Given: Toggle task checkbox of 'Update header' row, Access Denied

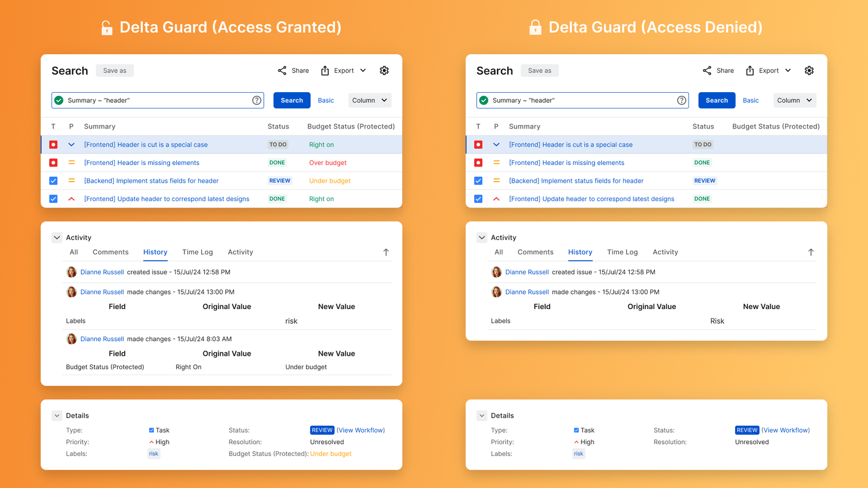Looking at the screenshot, I should point(478,199).
